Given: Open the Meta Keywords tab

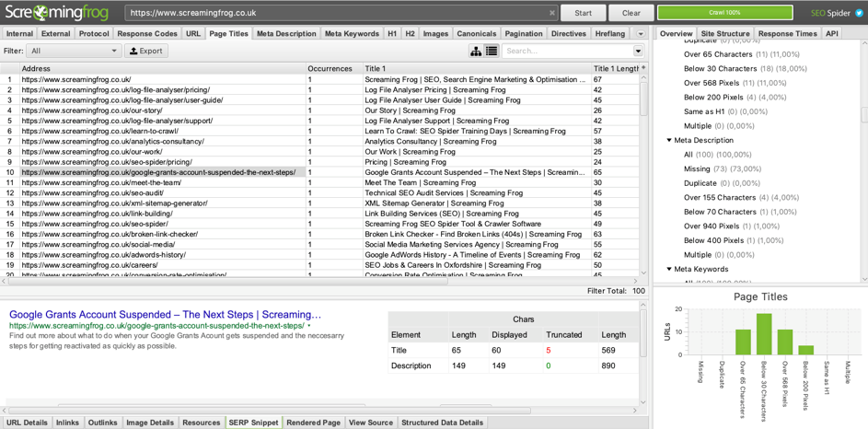Looking at the screenshot, I should pos(352,34).
